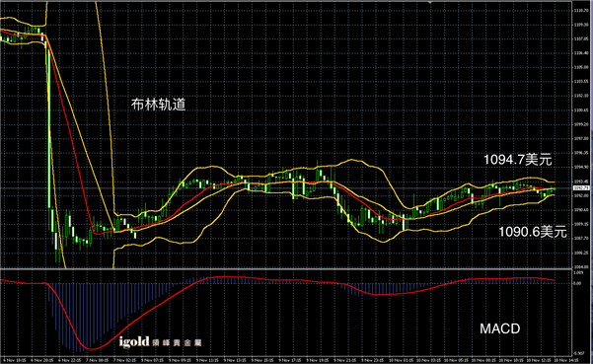
Task: Select the horizontal current price line
Action: (286, 187)
